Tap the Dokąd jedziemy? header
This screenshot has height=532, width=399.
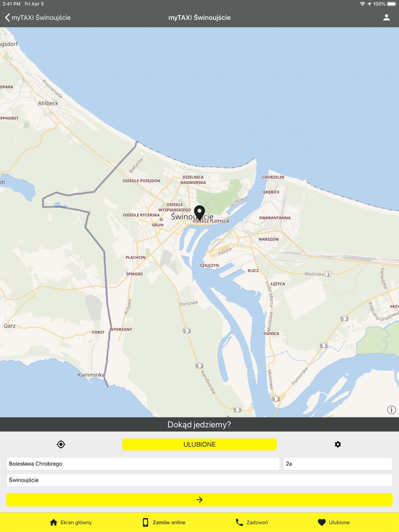(x=199, y=425)
